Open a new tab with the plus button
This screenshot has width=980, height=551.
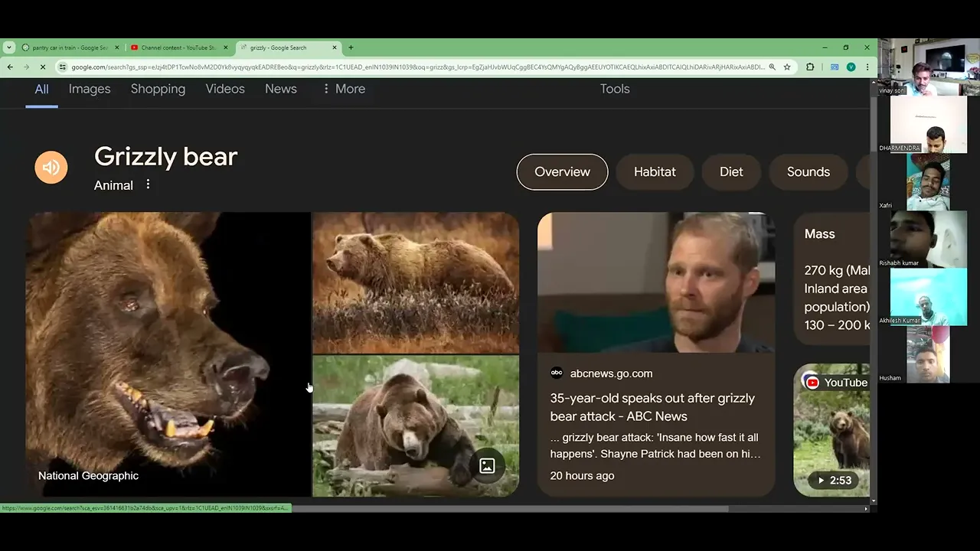click(x=351, y=47)
